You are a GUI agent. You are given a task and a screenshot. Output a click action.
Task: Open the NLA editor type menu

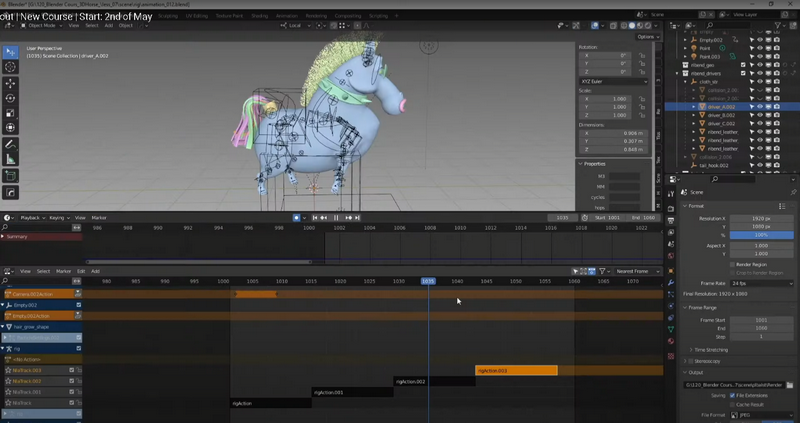point(9,271)
